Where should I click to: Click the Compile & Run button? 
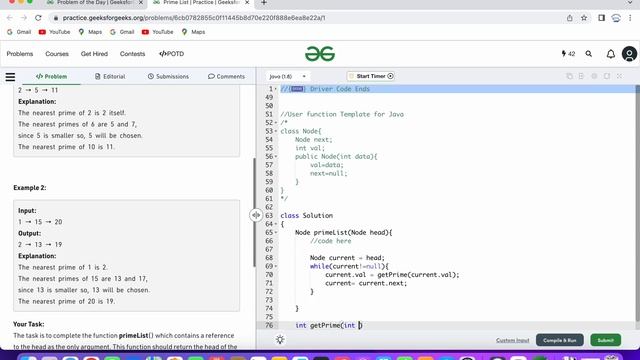tap(560, 340)
